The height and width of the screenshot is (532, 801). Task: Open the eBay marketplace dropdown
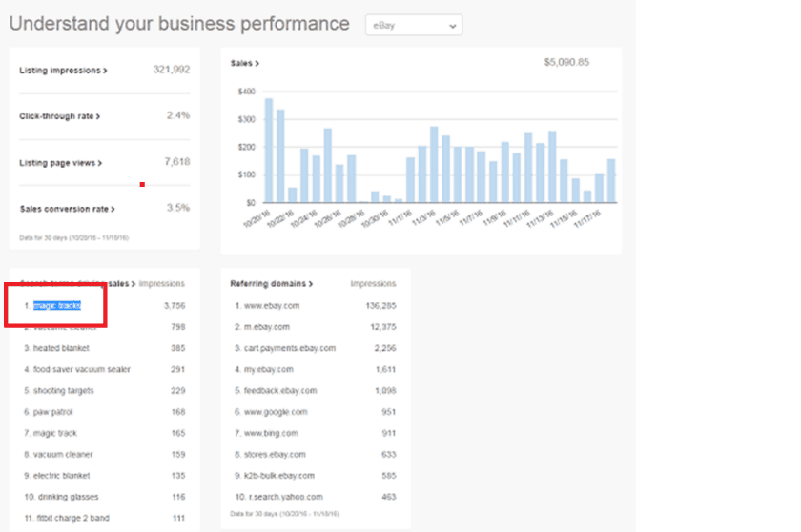(414, 25)
